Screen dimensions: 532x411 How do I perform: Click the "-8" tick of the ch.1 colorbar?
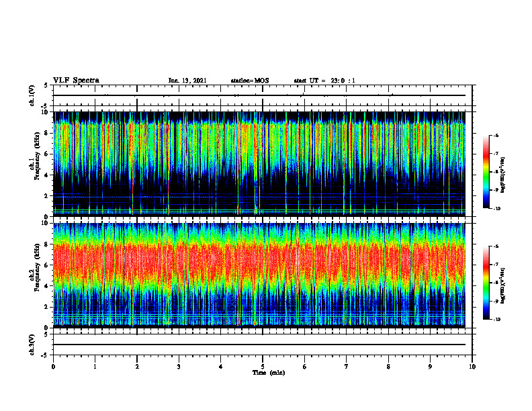496,172
